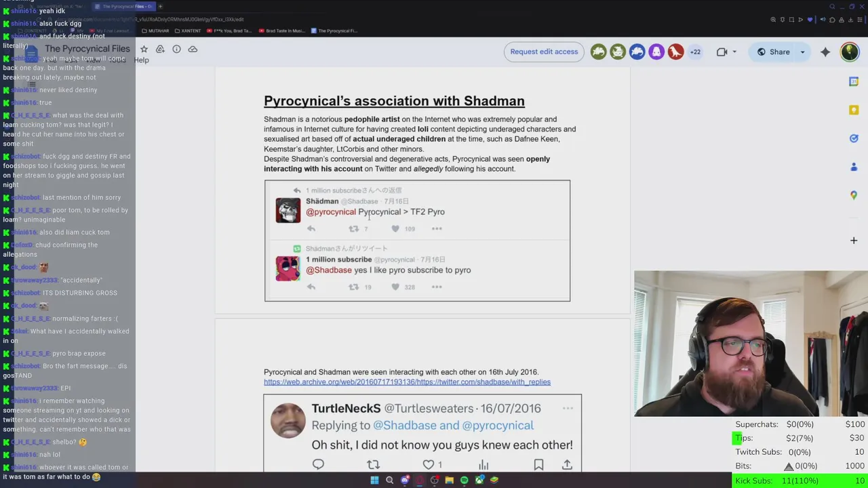Click the heading Pyrocynical's association with Shadman

[394, 101]
